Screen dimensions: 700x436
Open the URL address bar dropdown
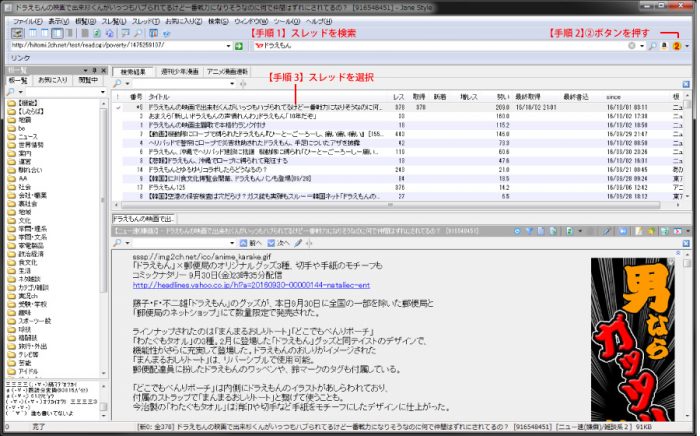pos(229,46)
